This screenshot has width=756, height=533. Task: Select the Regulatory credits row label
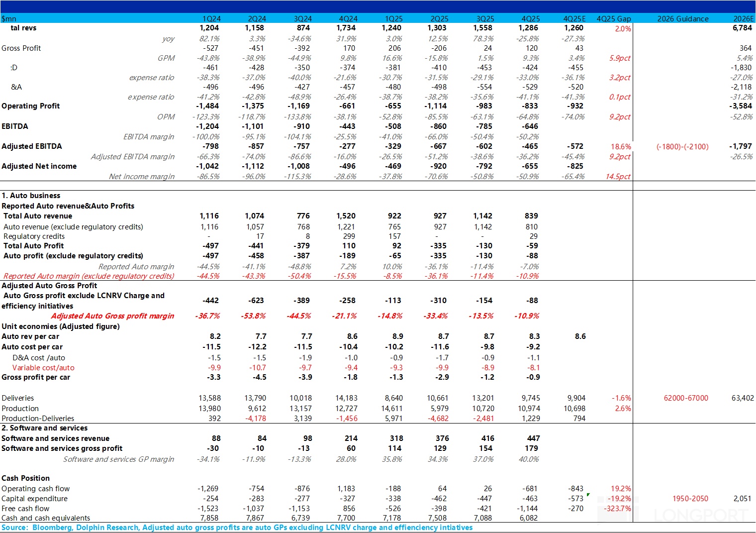point(34,236)
